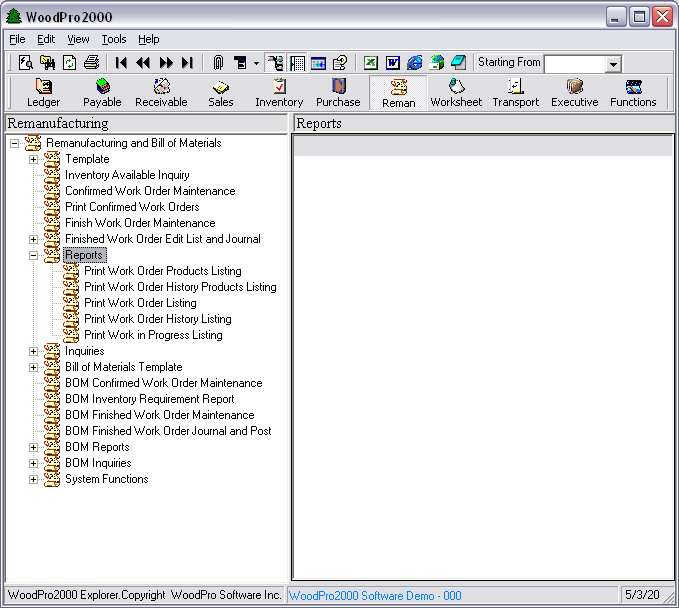Open the View menu
The height and width of the screenshot is (608, 679).
point(78,39)
